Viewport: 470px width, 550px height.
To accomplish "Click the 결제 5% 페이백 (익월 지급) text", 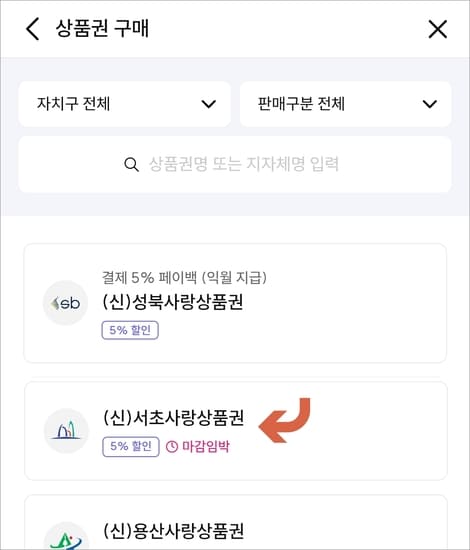I will pos(184,277).
